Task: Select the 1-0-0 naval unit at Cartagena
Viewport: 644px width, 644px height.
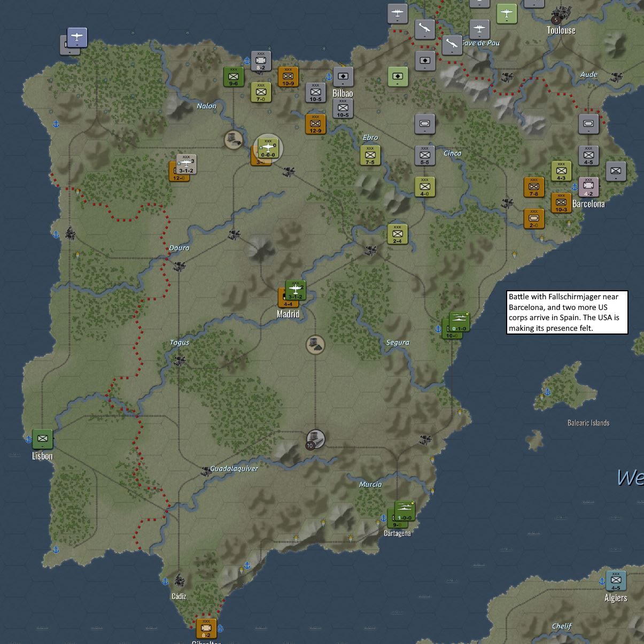Action: coord(404,511)
